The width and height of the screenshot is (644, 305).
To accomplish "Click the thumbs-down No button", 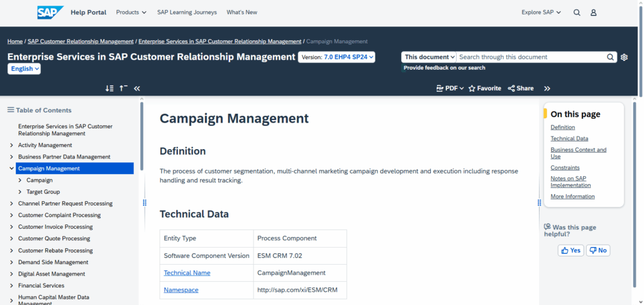I will pos(598,250).
